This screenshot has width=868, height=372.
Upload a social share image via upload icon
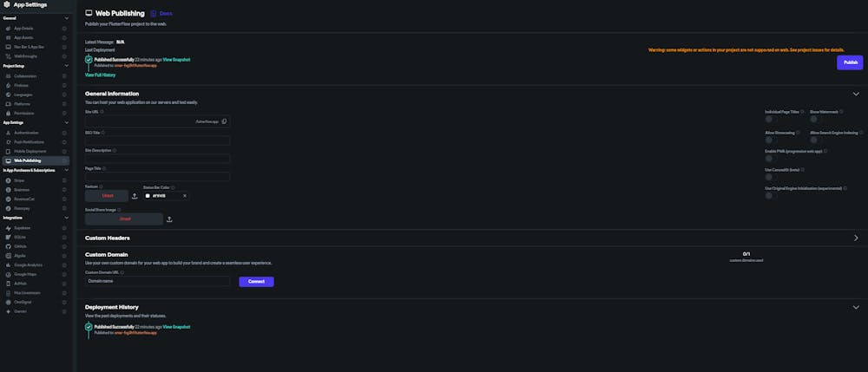(169, 219)
